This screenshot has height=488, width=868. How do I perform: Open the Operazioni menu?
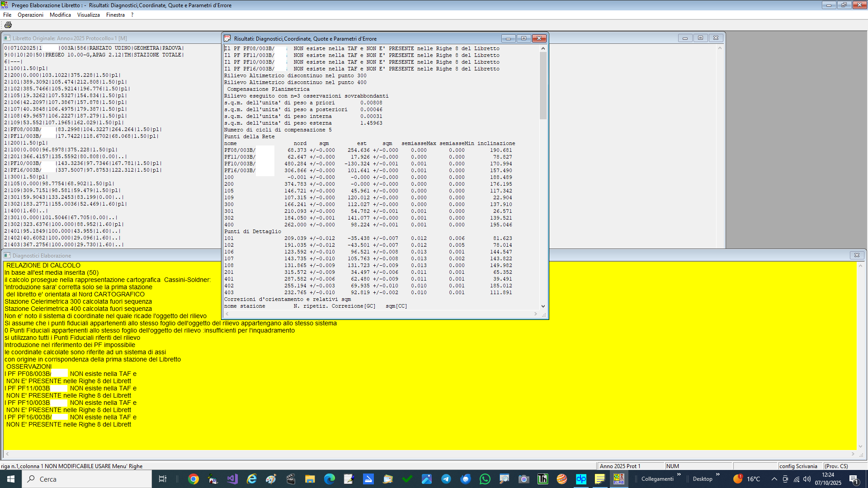[30, 15]
